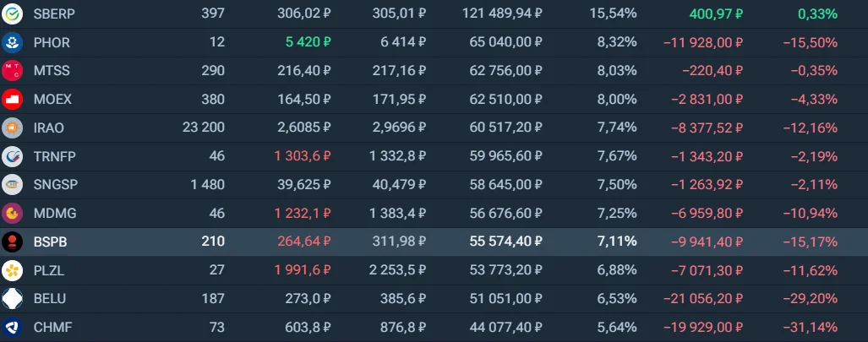Click the CHMF blue logo icon

[12, 328]
